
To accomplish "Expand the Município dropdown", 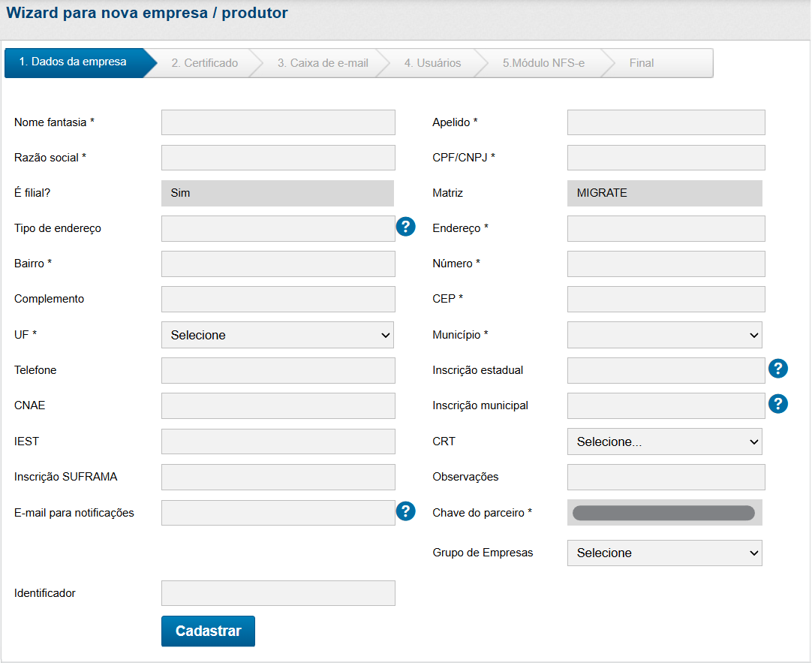I will click(x=664, y=335).
